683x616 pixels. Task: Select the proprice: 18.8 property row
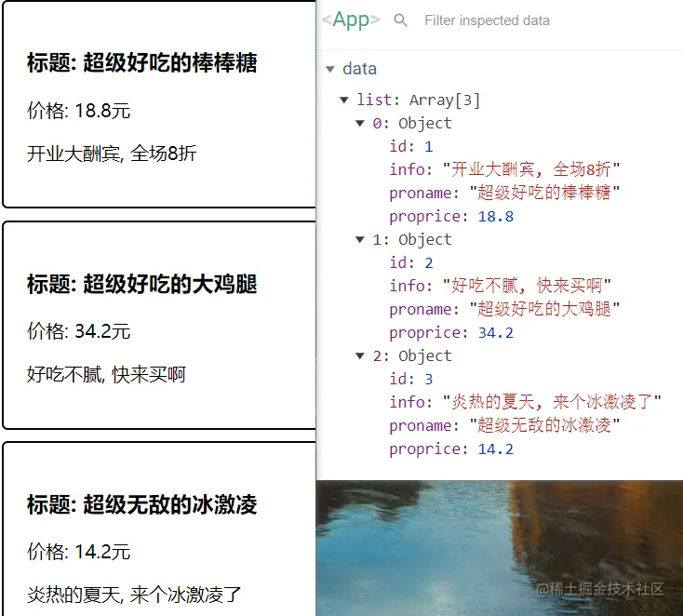click(x=451, y=217)
